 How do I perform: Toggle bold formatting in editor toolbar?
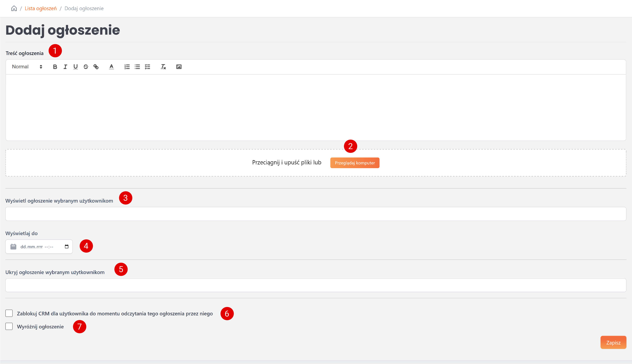(55, 67)
